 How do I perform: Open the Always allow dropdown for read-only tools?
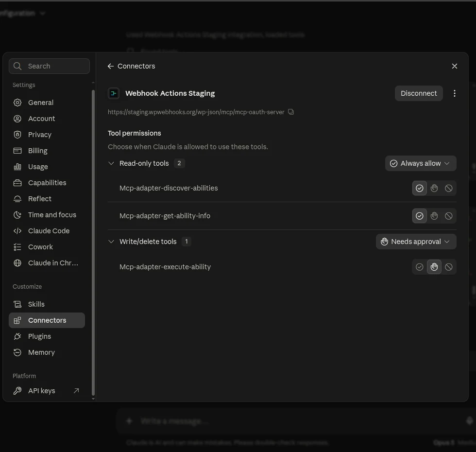click(x=421, y=163)
